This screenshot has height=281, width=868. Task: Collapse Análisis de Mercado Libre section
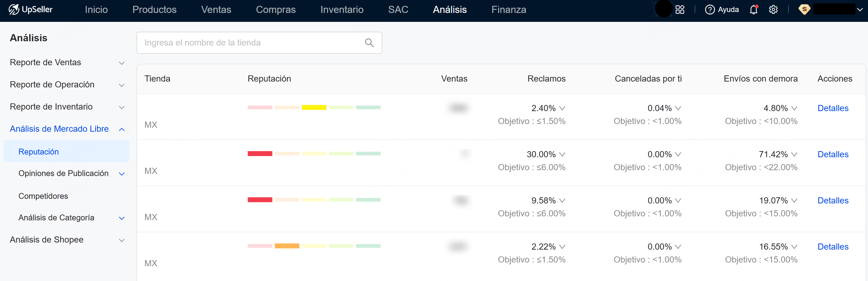pos(122,129)
